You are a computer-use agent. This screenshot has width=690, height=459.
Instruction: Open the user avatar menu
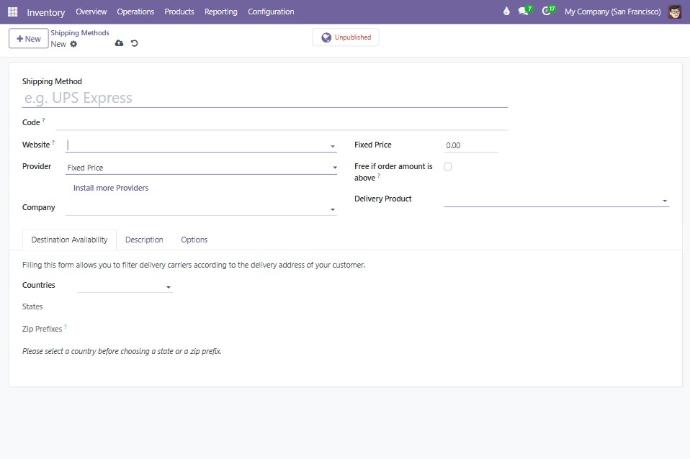pyautogui.click(x=675, y=12)
